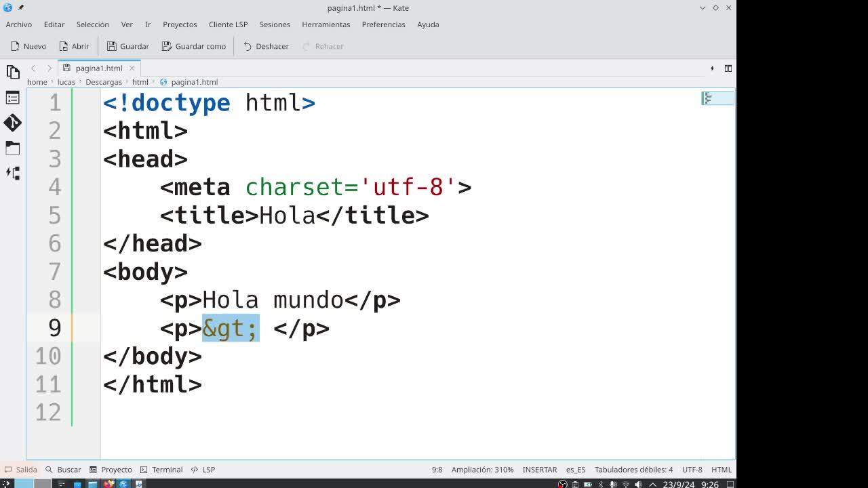Toggle the Terminal panel

(x=161, y=470)
